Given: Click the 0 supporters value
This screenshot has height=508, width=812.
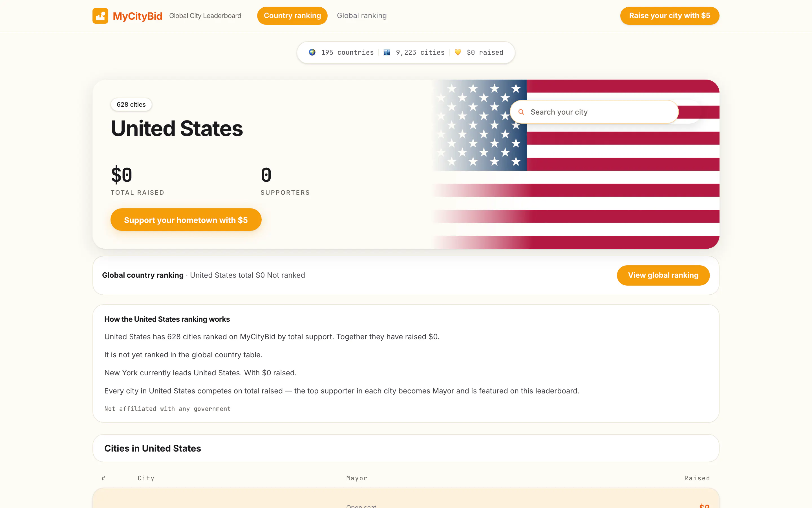Looking at the screenshot, I should coord(266,175).
